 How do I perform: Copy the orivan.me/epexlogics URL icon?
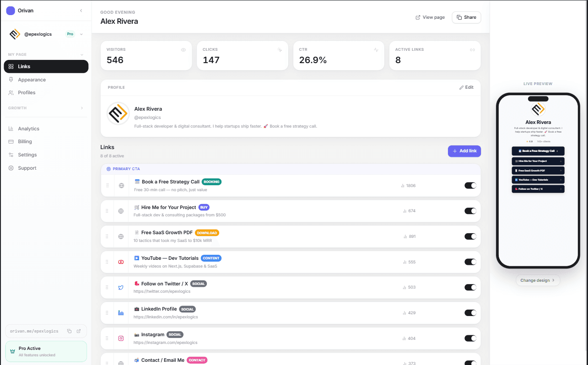tap(70, 331)
